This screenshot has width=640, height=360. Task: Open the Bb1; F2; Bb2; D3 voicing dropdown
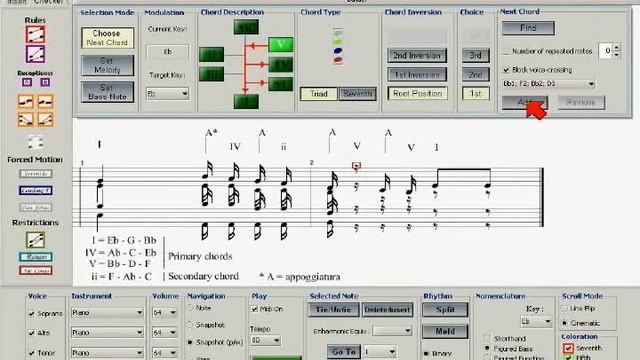coord(549,84)
